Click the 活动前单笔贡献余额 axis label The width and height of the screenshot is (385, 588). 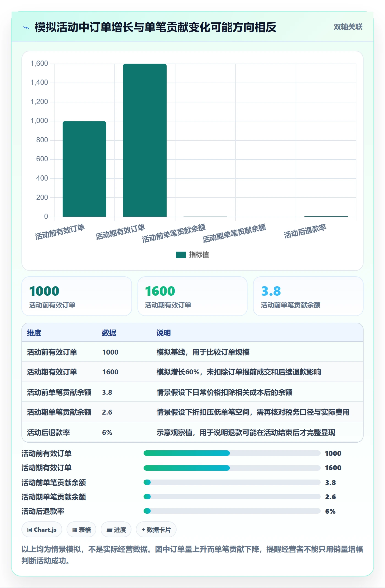(174, 233)
